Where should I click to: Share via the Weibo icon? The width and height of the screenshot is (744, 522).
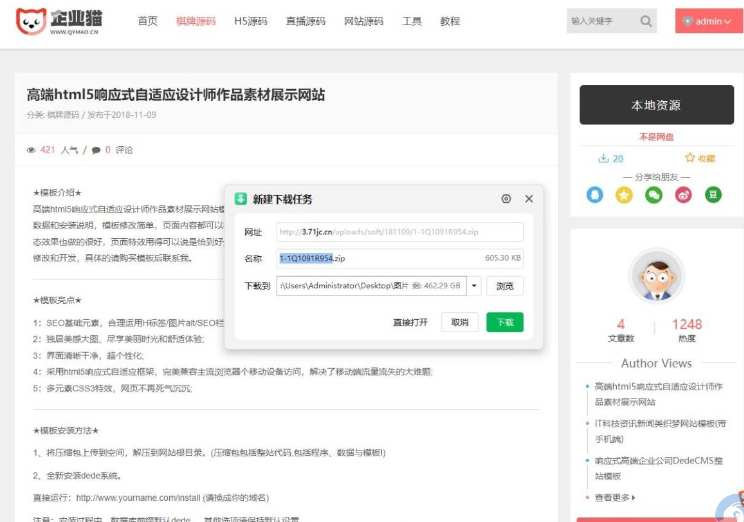[683, 195]
